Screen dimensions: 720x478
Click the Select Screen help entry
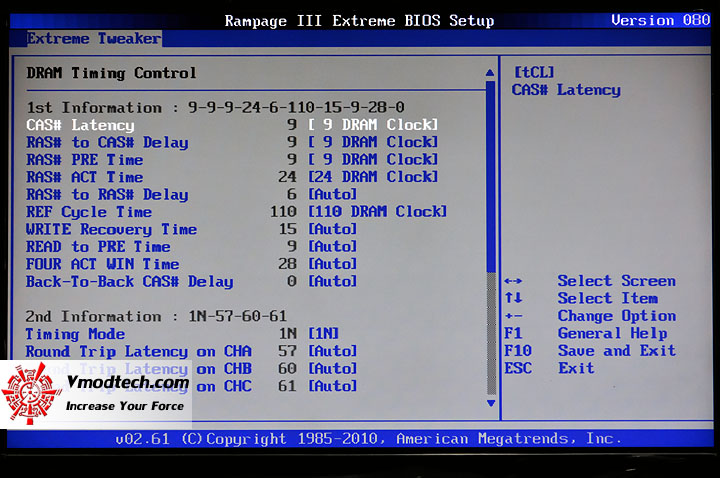pos(617,281)
